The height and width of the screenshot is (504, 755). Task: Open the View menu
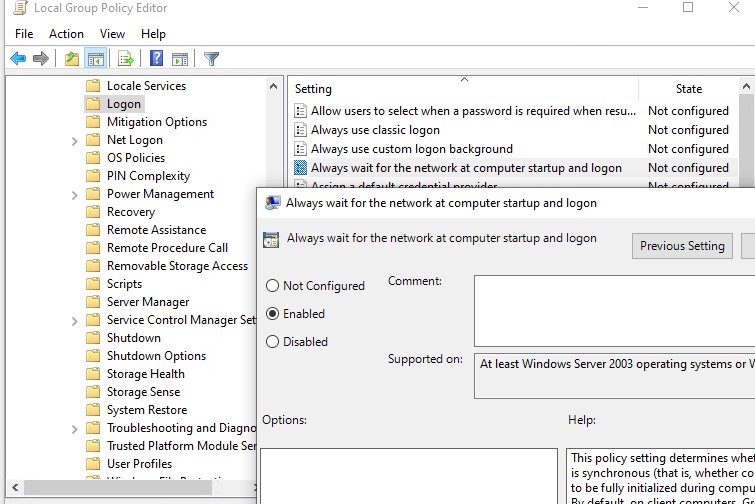pyautogui.click(x=112, y=34)
